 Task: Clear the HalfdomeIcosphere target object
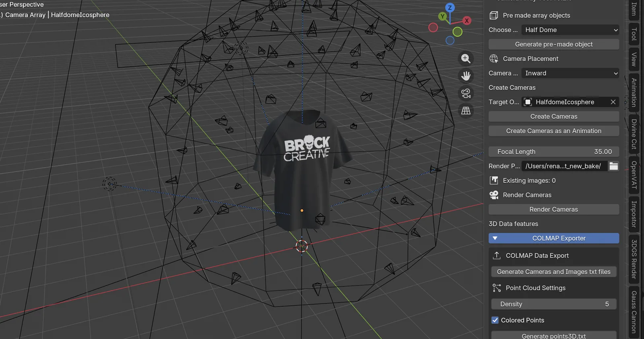pos(613,102)
